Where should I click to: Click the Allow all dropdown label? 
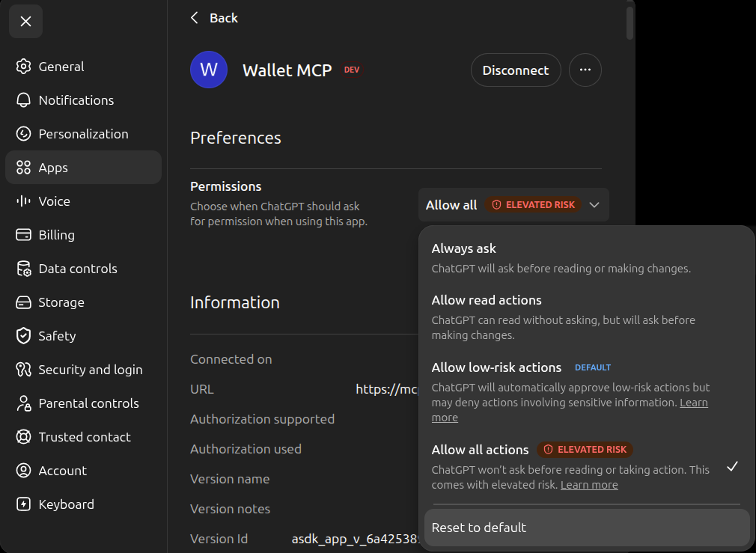click(x=451, y=205)
